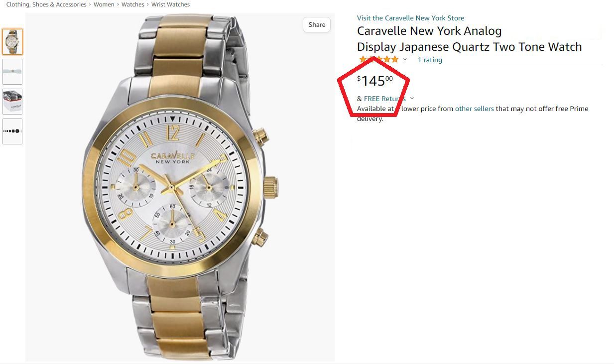Click the Share button
This screenshot has height=364, width=614.
[317, 25]
